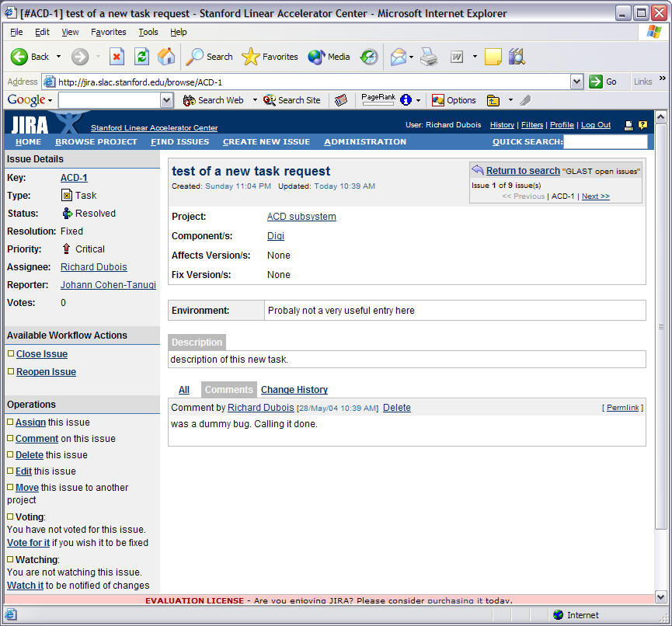This screenshot has height=626, width=672.
Task: Click the vertical scrollbar up arrow
Action: [660, 117]
